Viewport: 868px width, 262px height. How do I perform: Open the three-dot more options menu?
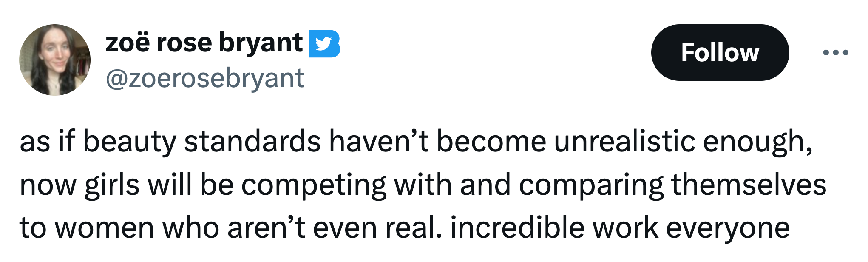[x=835, y=53]
